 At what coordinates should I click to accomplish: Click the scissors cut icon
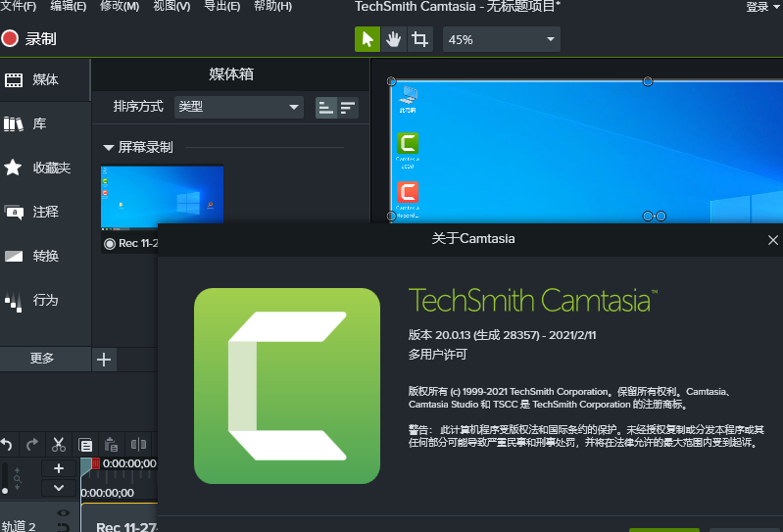click(59, 444)
